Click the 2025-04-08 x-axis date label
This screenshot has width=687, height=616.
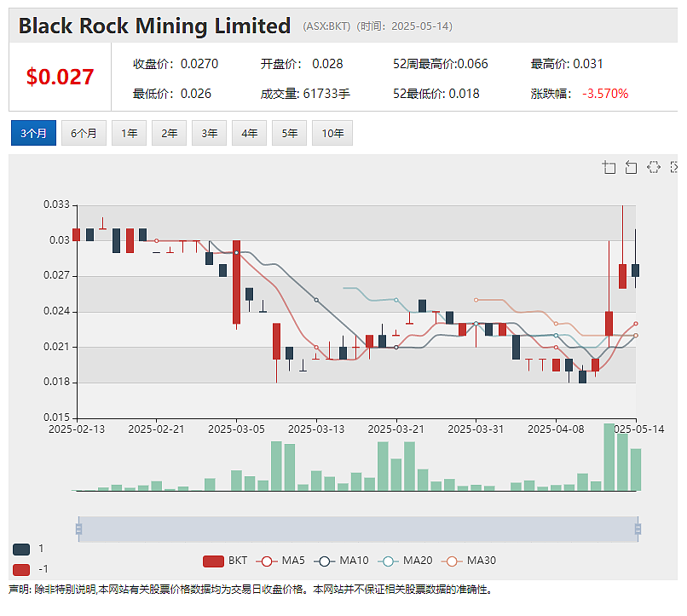click(x=556, y=429)
